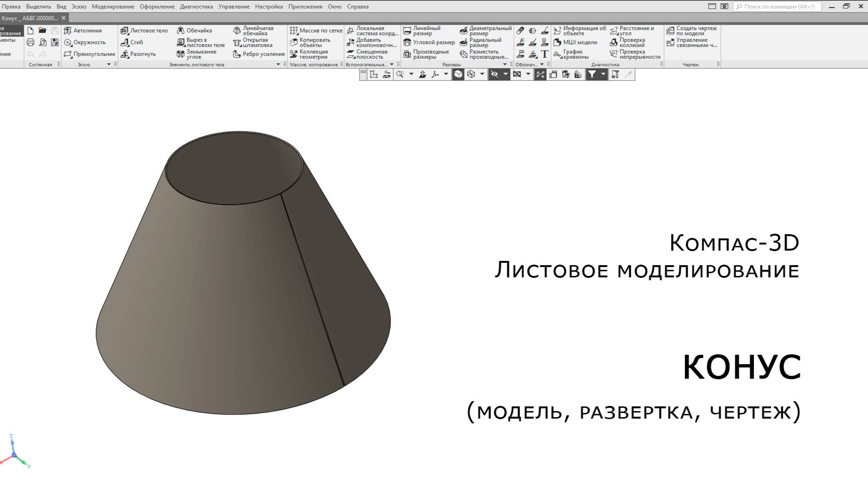
Task: Expand the Обознач... panel dropdown arrow
Action: pos(542,64)
